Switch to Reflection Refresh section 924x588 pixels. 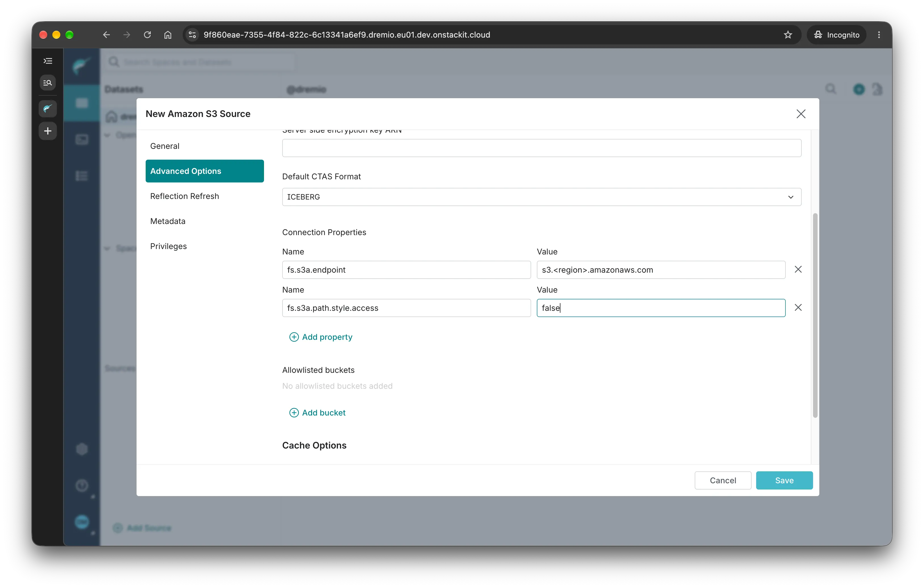[205, 196]
